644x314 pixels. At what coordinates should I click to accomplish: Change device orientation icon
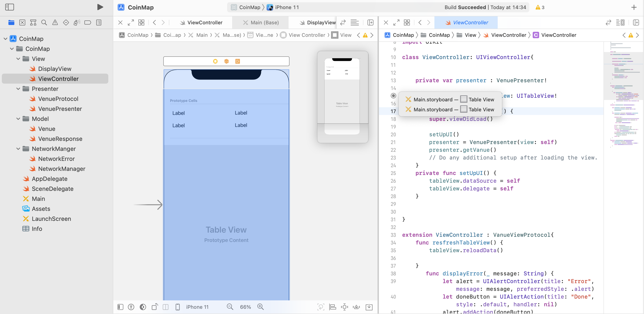[x=155, y=307]
